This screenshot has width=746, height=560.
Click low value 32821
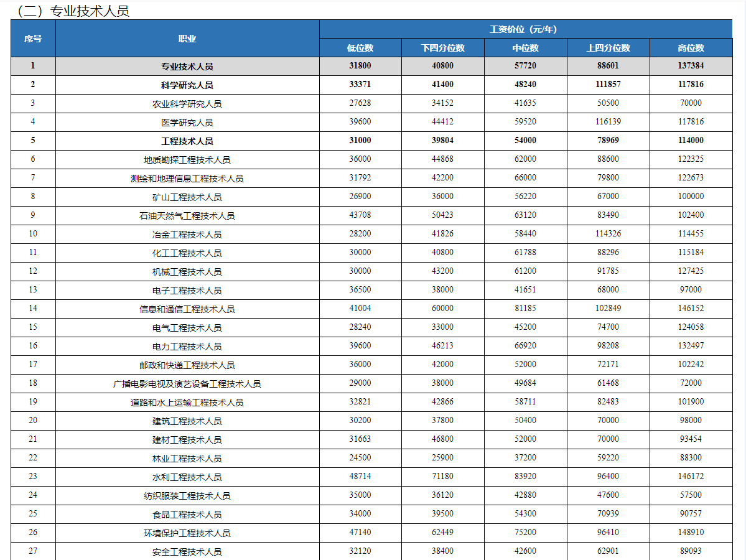pos(360,401)
